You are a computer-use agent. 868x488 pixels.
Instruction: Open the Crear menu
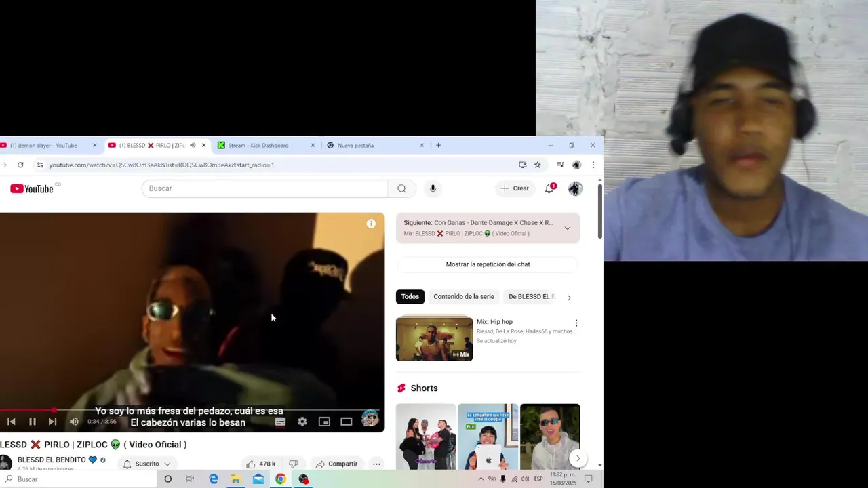pyautogui.click(x=515, y=188)
